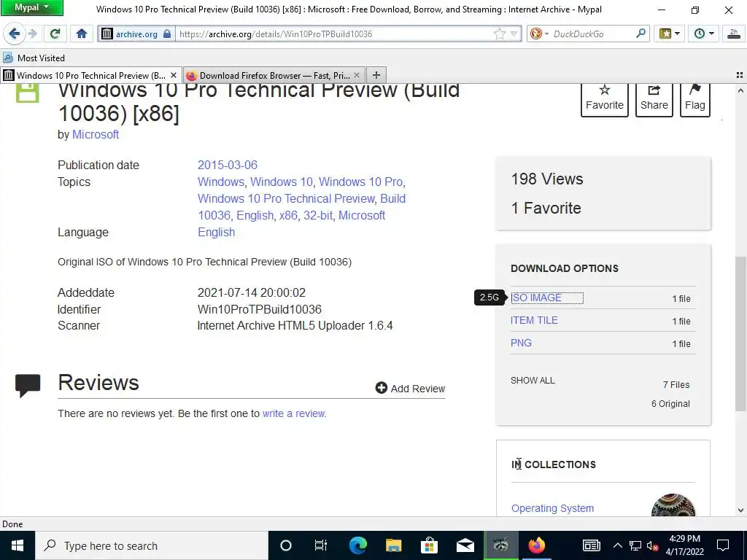Viewport: 747px width, 560px height.
Task: Open the Windows 10 Pro Technical Preview topic
Action: coord(286,198)
